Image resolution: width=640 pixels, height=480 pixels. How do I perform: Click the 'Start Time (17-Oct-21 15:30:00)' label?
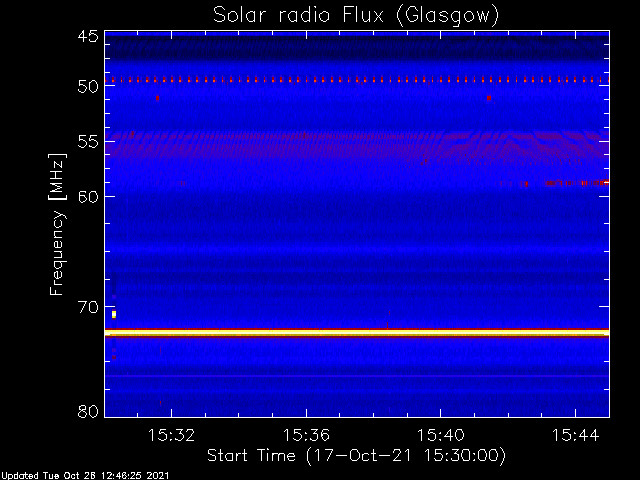tap(356, 455)
